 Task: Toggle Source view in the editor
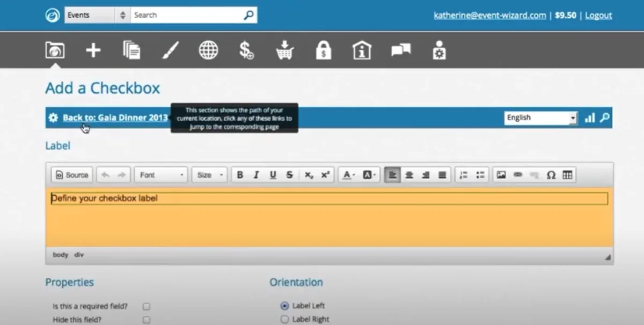pyautogui.click(x=72, y=175)
